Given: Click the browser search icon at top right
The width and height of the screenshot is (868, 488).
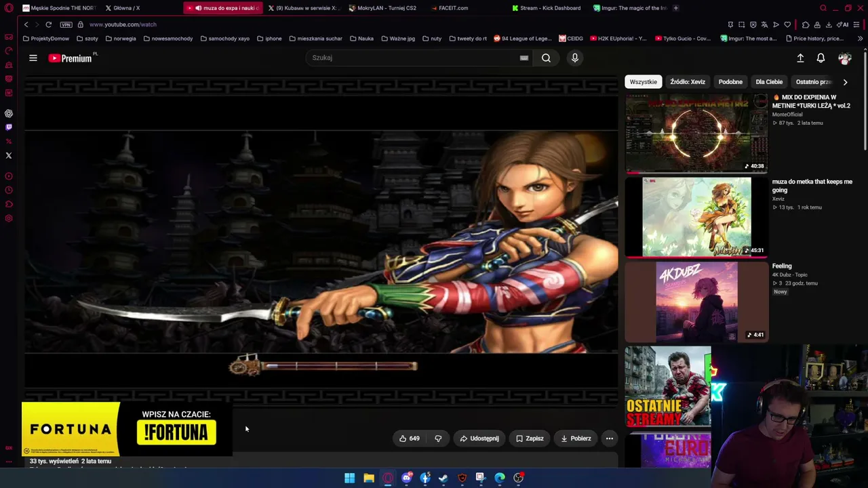Looking at the screenshot, I should point(823,8).
